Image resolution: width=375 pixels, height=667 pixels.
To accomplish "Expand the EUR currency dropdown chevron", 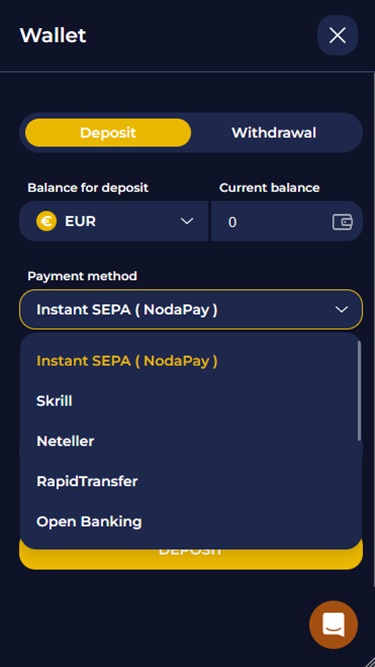I will click(187, 221).
